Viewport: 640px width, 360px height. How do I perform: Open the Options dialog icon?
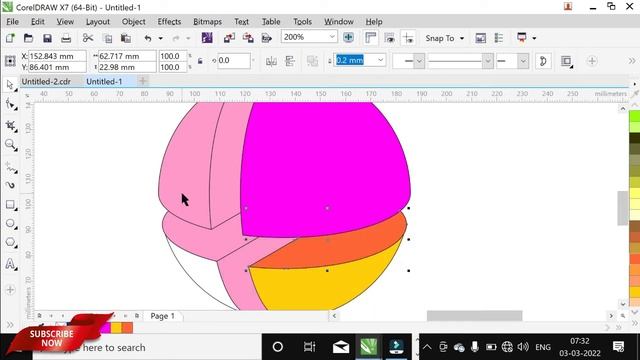(x=499, y=38)
